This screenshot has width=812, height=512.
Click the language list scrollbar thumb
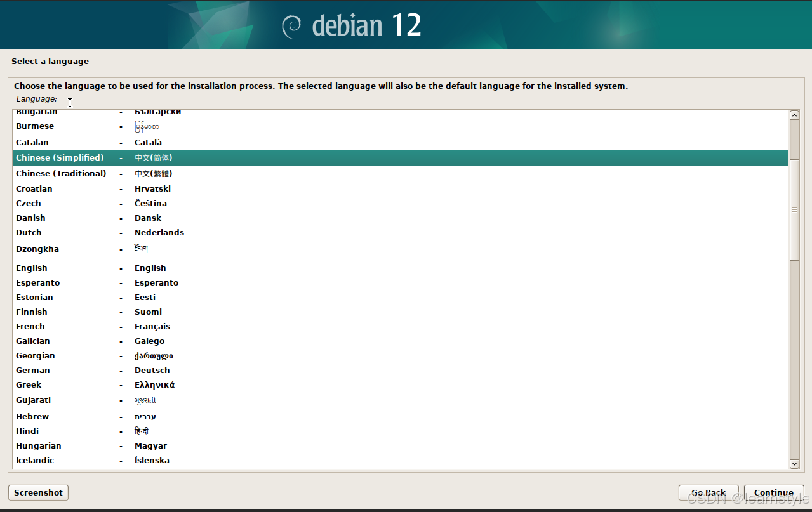tap(794, 209)
